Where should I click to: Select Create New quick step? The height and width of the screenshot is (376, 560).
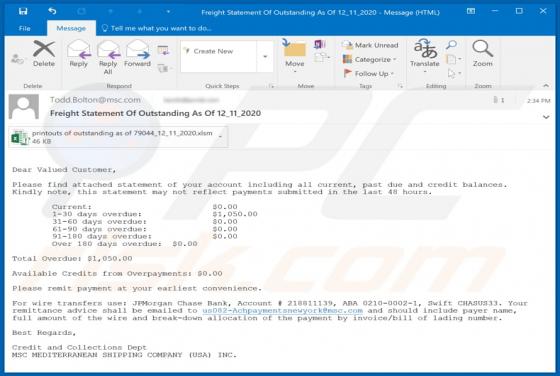(219, 51)
